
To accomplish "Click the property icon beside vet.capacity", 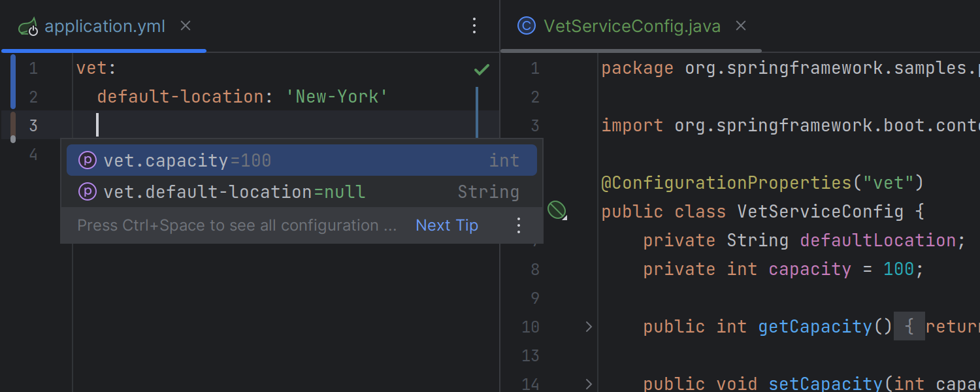I will tap(88, 161).
